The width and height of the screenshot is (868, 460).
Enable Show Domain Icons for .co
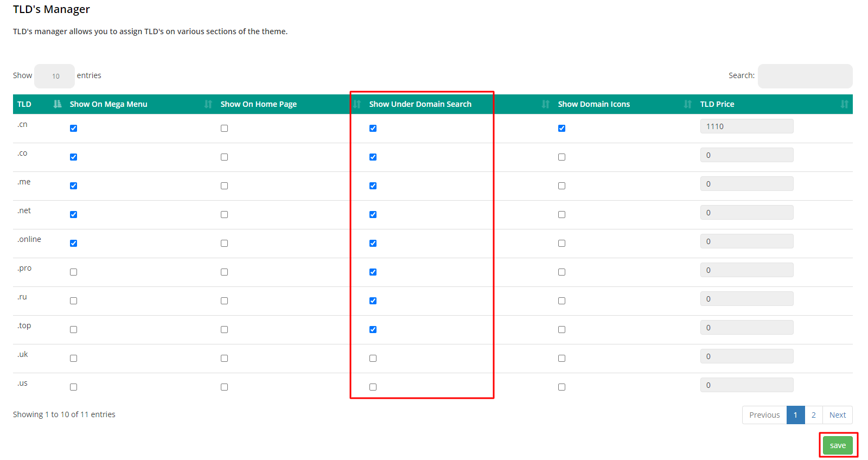pyautogui.click(x=561, y=157)
